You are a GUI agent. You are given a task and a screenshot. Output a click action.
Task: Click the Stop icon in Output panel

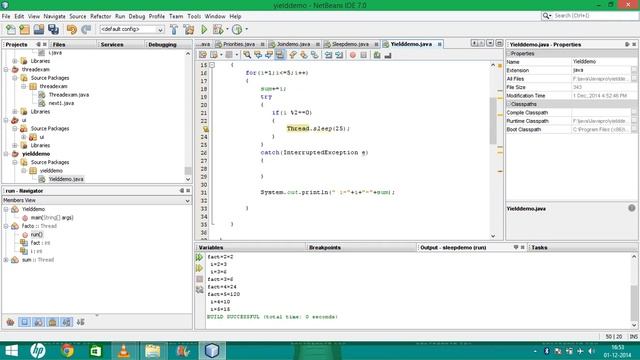click(199, 279)
